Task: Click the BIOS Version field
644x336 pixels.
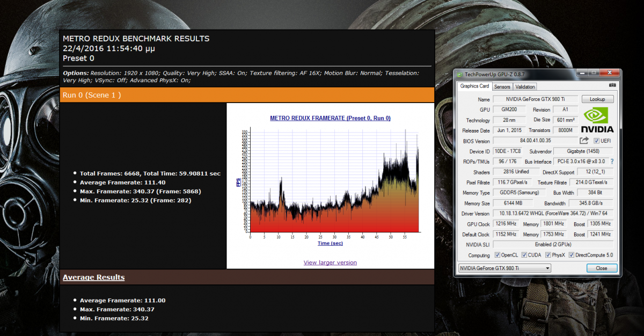Action: coord(536,141)
